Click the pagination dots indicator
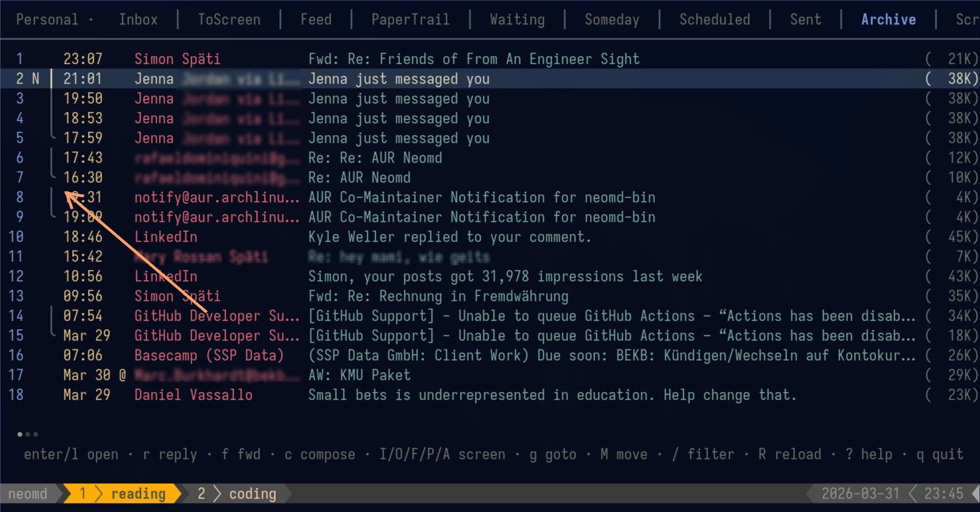Viewport: 980px width, 512px height. [28, 434]
